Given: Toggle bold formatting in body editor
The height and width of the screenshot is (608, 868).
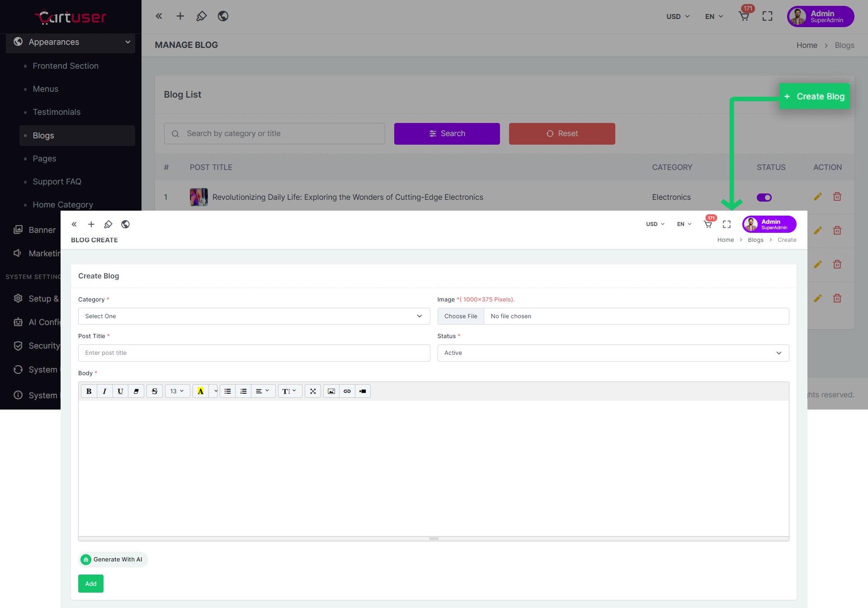Looking at the screenshot, I should [89, 391].
